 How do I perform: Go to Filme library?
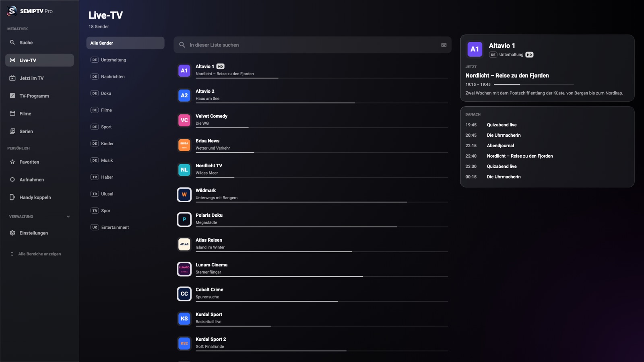39,113
